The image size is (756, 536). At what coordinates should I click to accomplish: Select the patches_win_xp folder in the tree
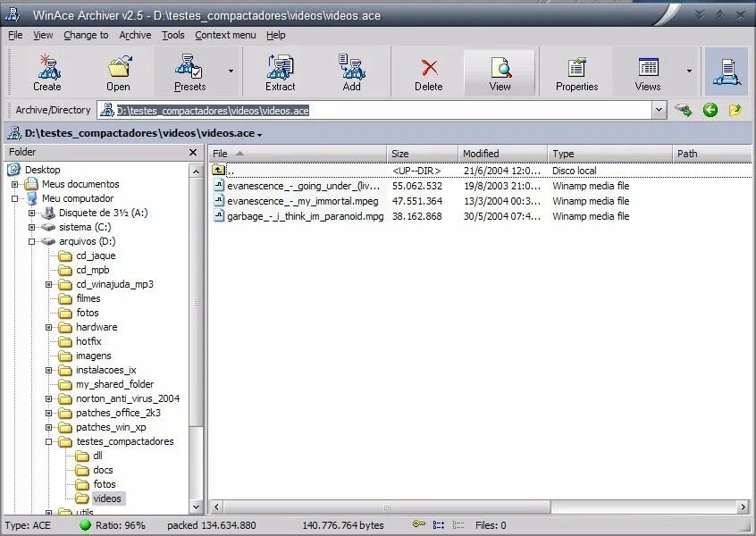pos(111,427)
